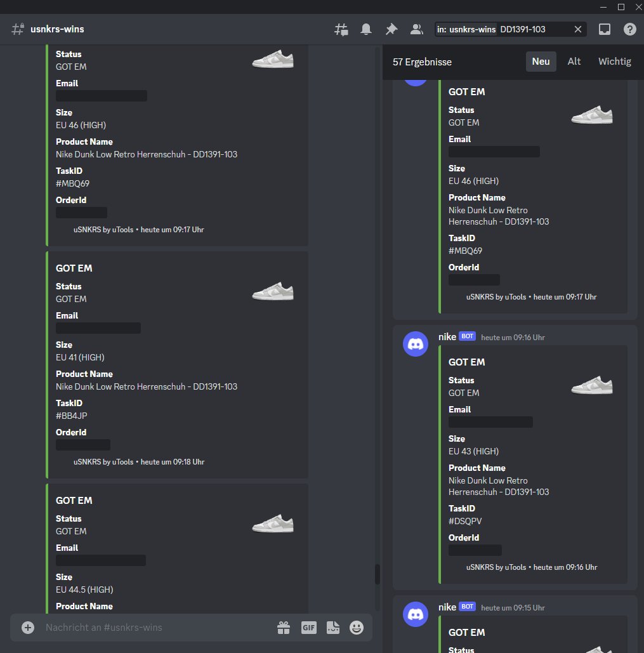Click GOT EM title in 09:16 search result
644x653 pixels.
466,362
